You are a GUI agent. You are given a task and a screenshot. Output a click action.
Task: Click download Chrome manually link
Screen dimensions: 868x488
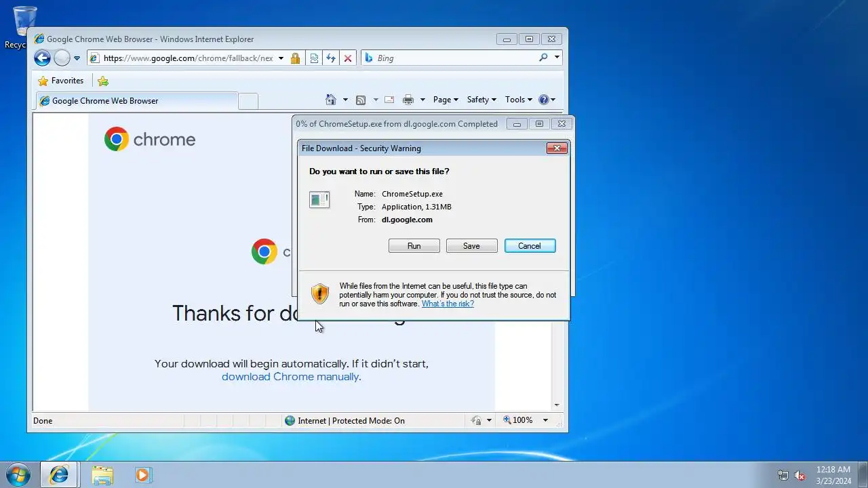pos(290,377)
